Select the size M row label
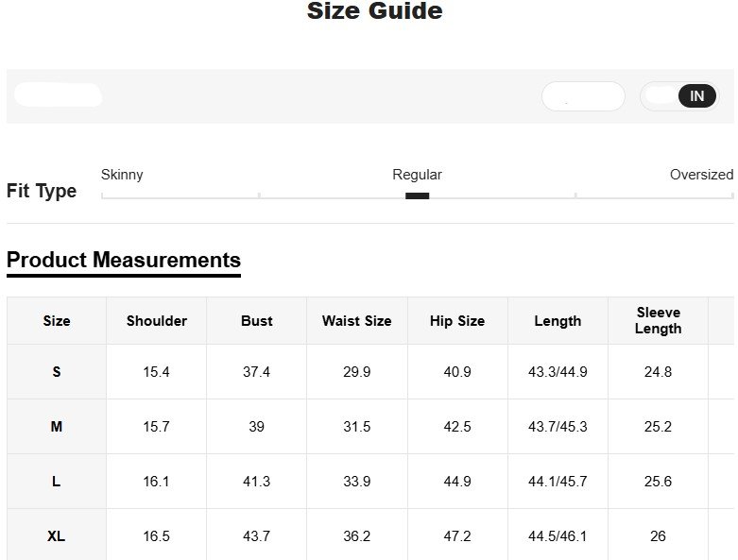The height and width of the screenshot is (560, 738). pos(57,427)
